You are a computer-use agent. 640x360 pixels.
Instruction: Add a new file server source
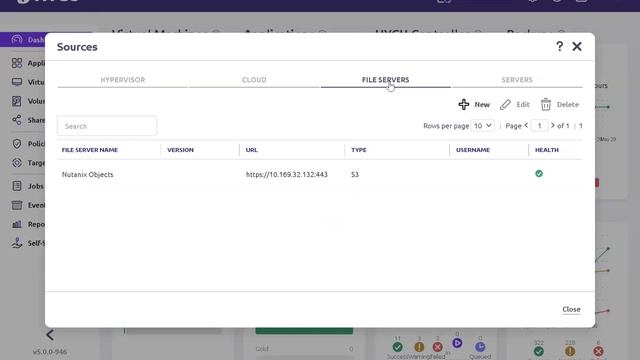pyautogui.click(x=474, y=104)
